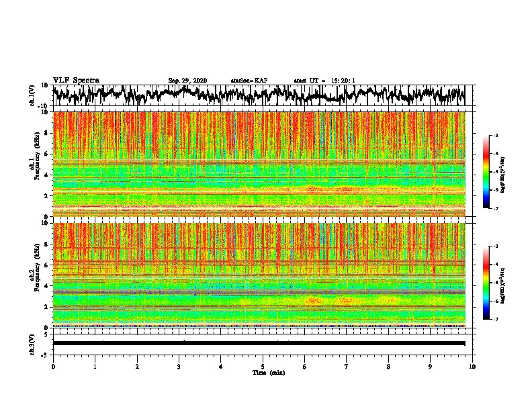
Task: Click the "station=KAP" header label
Action: click(x=249, y=81)
